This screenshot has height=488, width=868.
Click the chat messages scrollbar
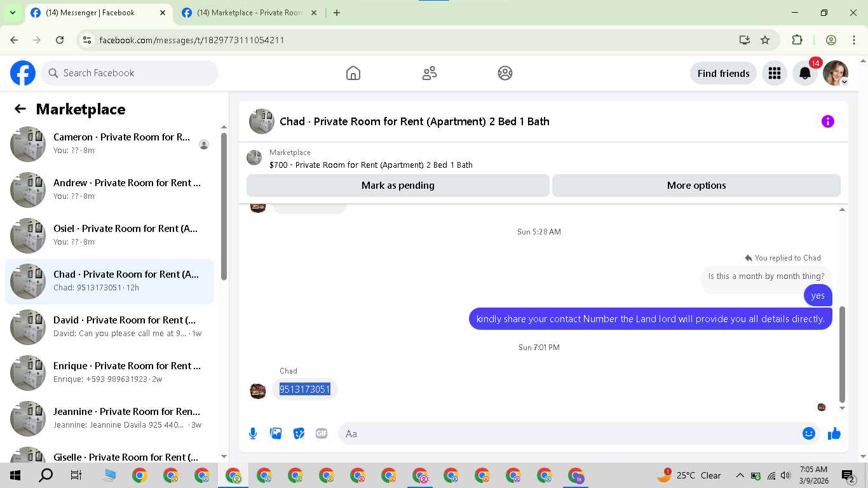[843, 355]
